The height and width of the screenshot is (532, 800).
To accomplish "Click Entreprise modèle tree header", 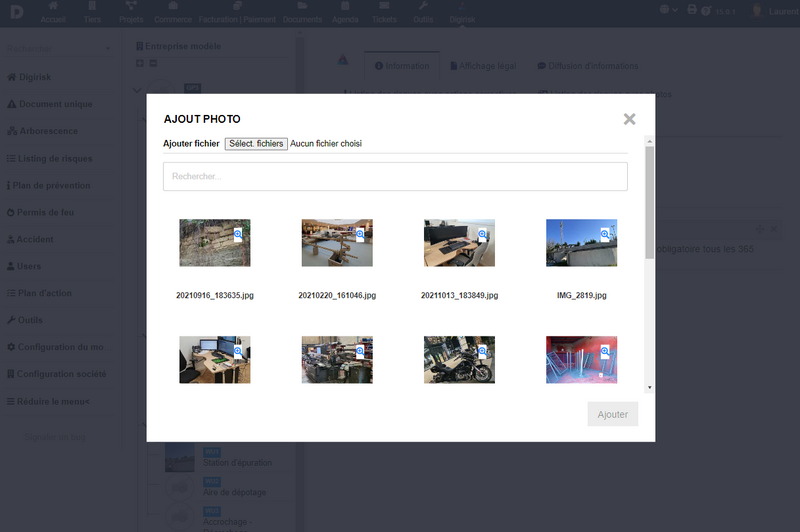I will click(x=179, y=46).
